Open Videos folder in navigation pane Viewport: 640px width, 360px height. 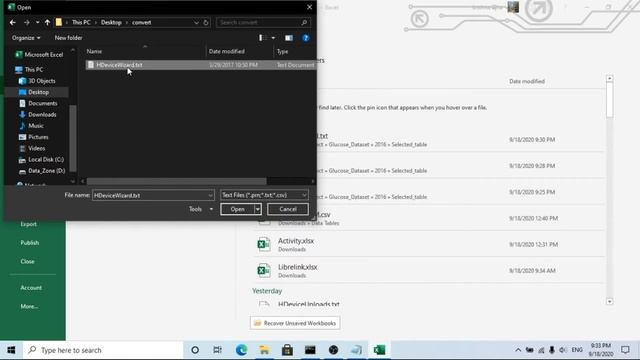click(32, 148)
